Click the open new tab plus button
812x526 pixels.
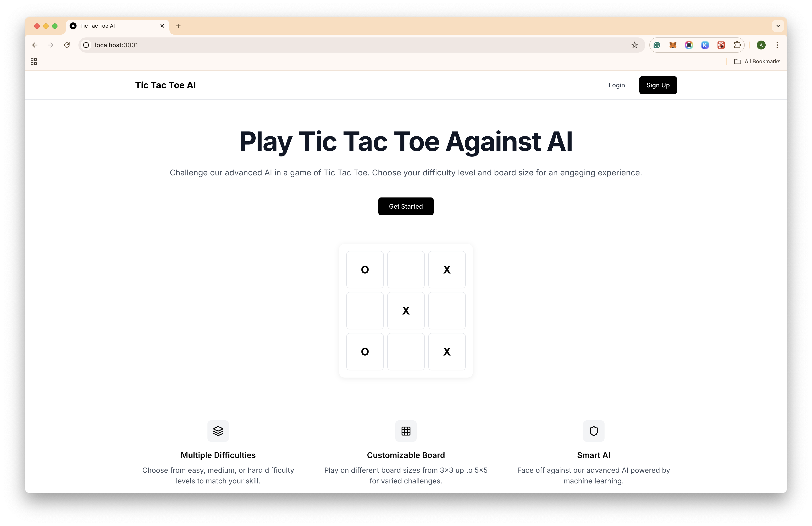coord(178,26)
